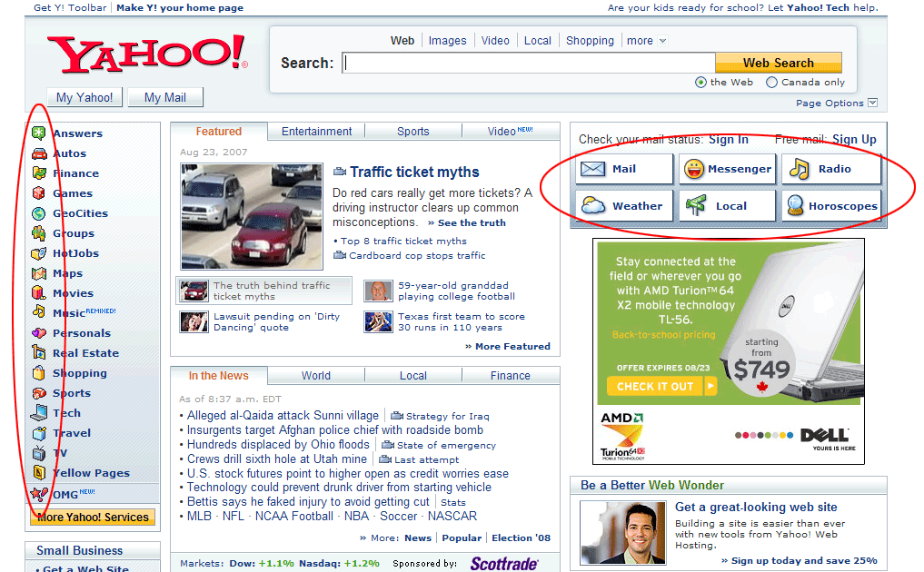
Task: Click the Mail envelope icon
Action: click(x=593, y=169)
